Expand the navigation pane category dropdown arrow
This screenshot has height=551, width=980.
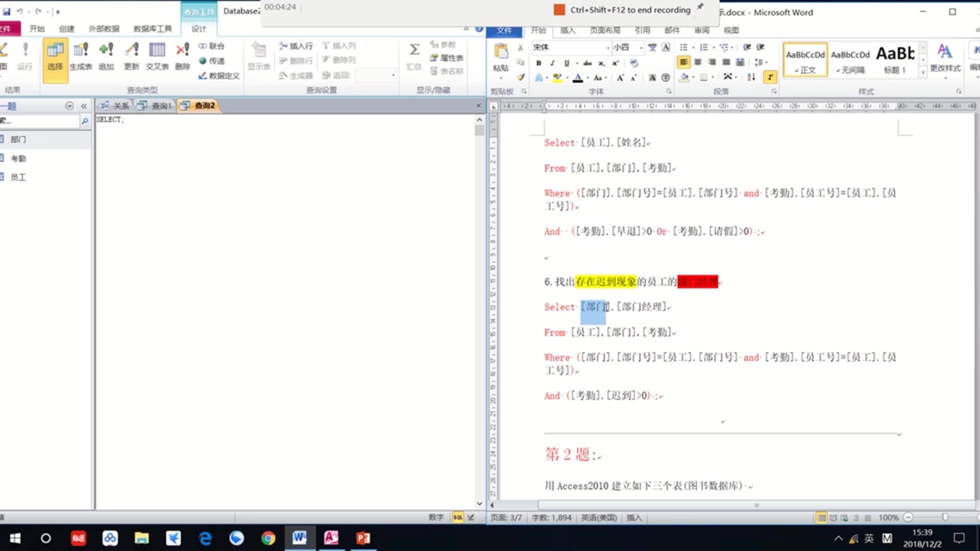click(x=69, y=106)
